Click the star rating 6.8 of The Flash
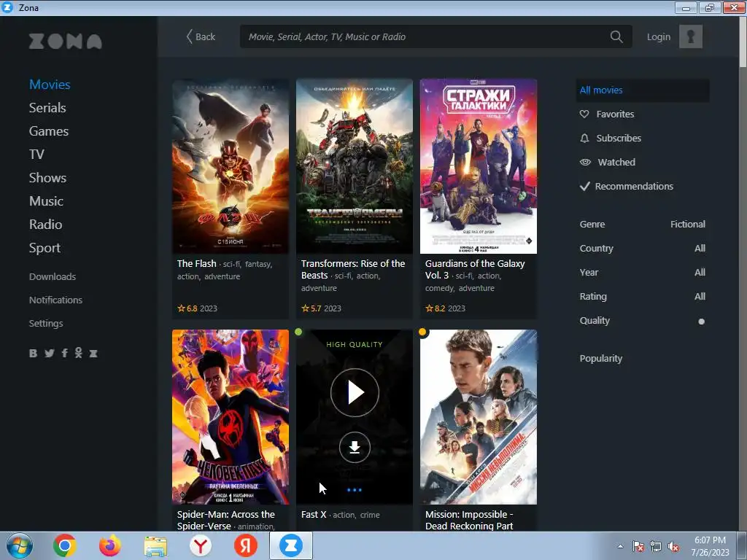 [x=187, y=308]
